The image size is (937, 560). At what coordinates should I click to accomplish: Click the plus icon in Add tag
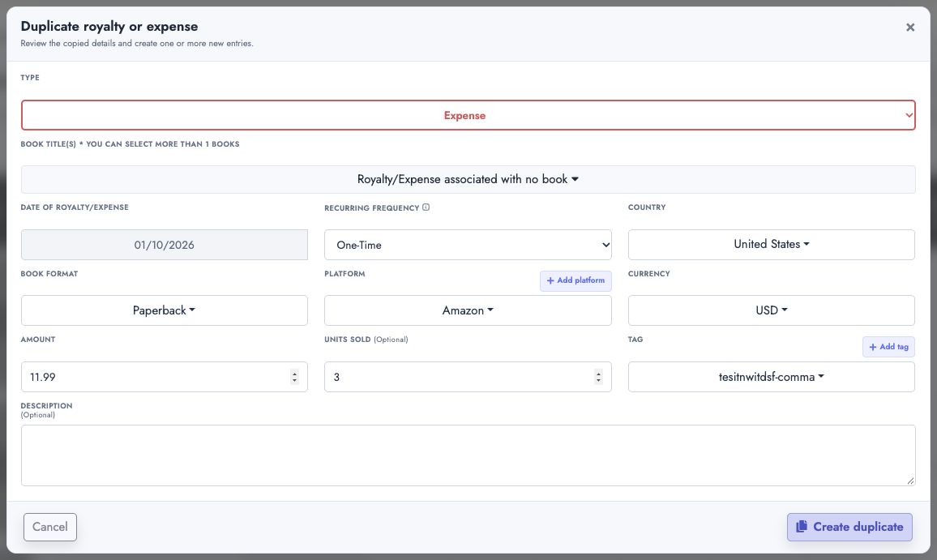(872, 347)
